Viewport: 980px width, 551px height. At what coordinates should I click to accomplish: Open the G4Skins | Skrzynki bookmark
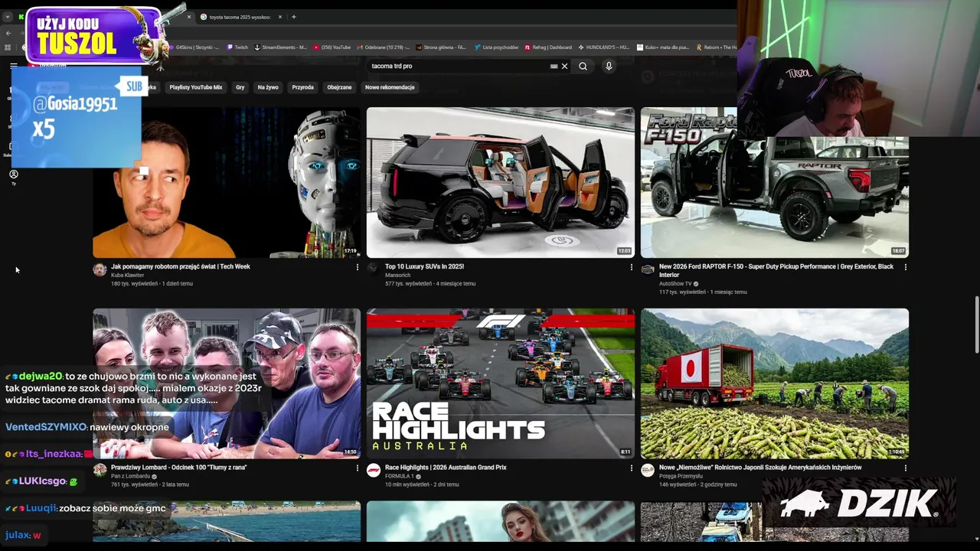193,47
